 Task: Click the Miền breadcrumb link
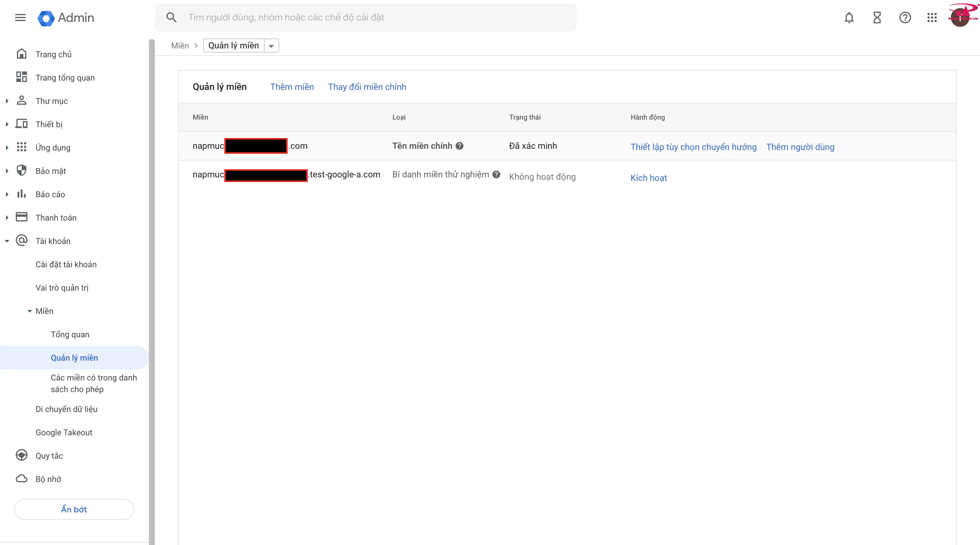coord(180,46)
